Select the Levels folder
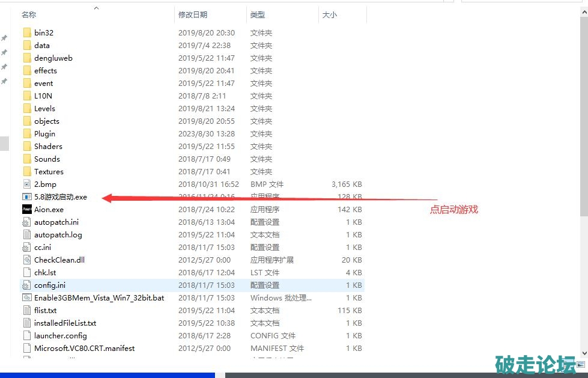This screenshot has width=588, height=378. click(44, 108)
